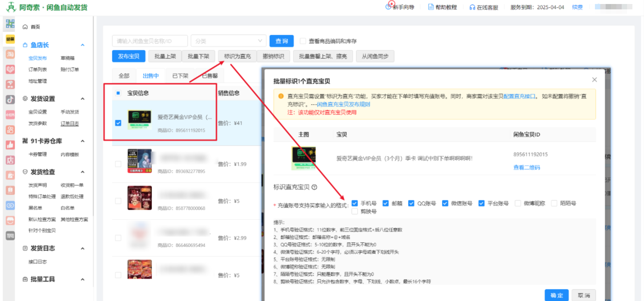Toggle select-all checkbox in 宝贝信息 header
The height and width of the screenshot is (301, 644).
point(118,93)
